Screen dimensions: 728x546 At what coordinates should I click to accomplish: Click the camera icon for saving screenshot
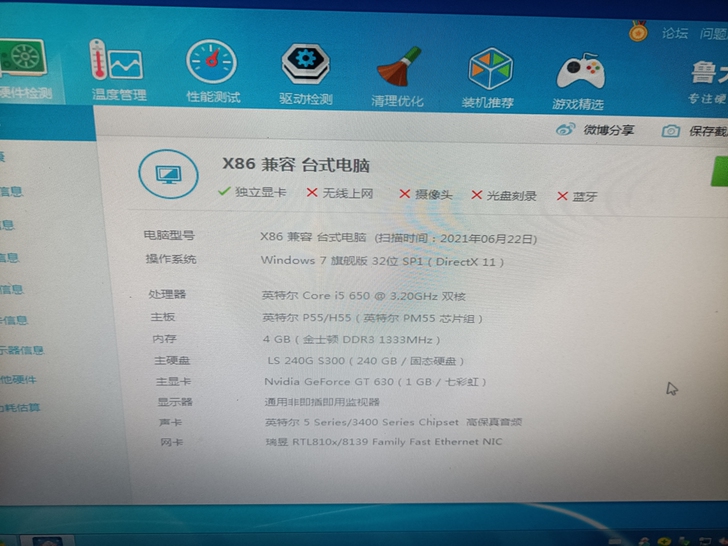pos(670,131)
